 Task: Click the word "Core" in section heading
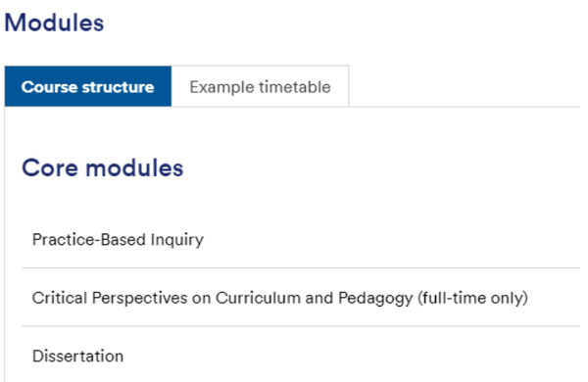(50, 167)
